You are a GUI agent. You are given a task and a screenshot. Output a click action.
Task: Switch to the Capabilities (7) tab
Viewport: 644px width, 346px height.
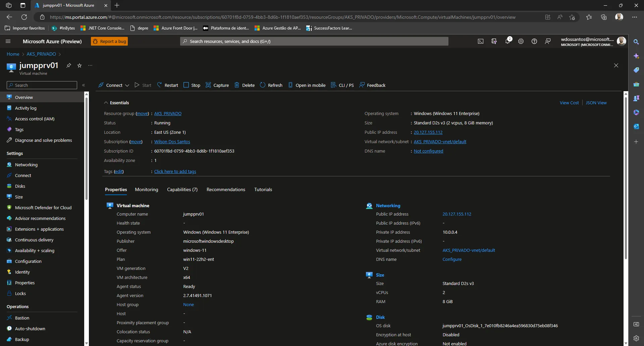[x=182, y=189]
